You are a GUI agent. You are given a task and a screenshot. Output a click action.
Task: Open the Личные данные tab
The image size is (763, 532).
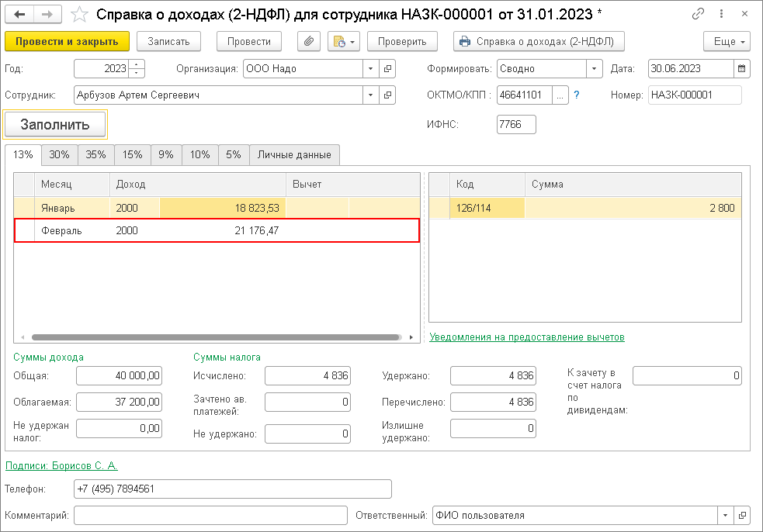click(x=294, y=154)
